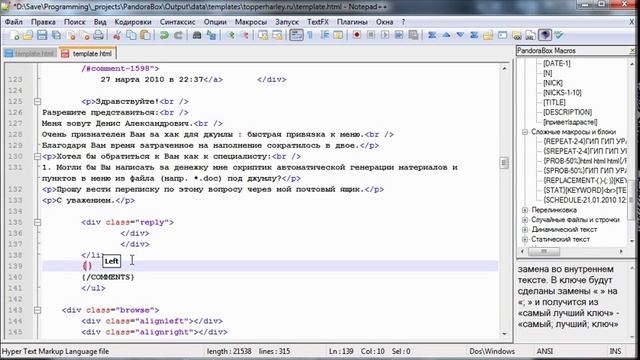Save the recorded macro icon
This screenshot has width=640, height=360.
coord(413,36)
